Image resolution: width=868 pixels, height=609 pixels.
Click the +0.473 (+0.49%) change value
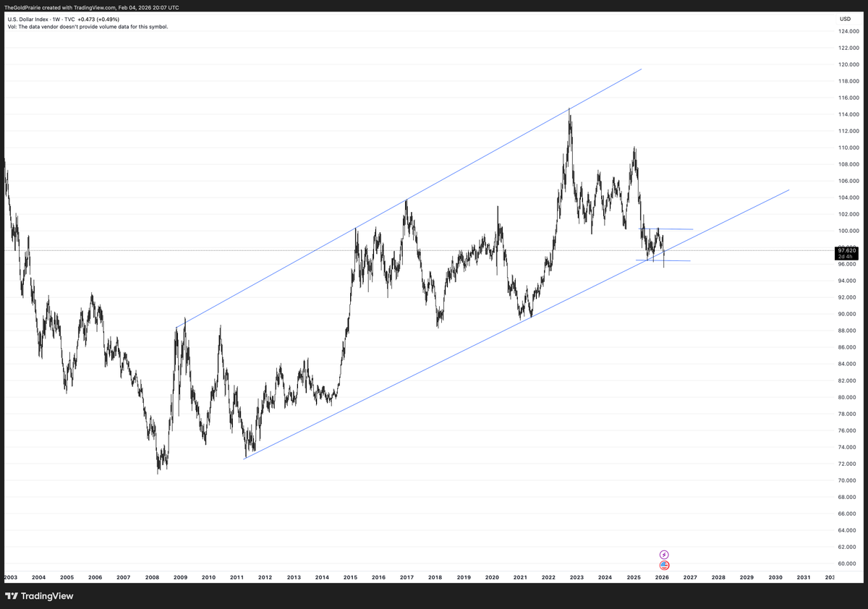point(98,20)
